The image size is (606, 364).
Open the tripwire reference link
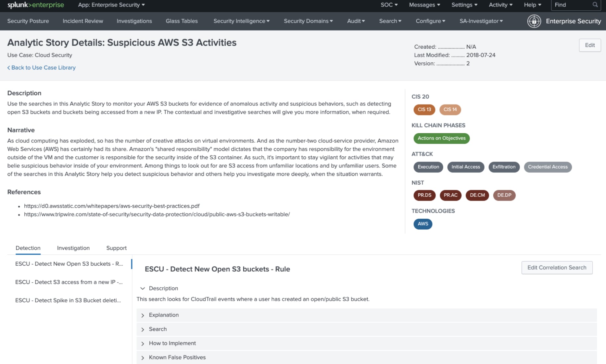[x=157, y=214]
